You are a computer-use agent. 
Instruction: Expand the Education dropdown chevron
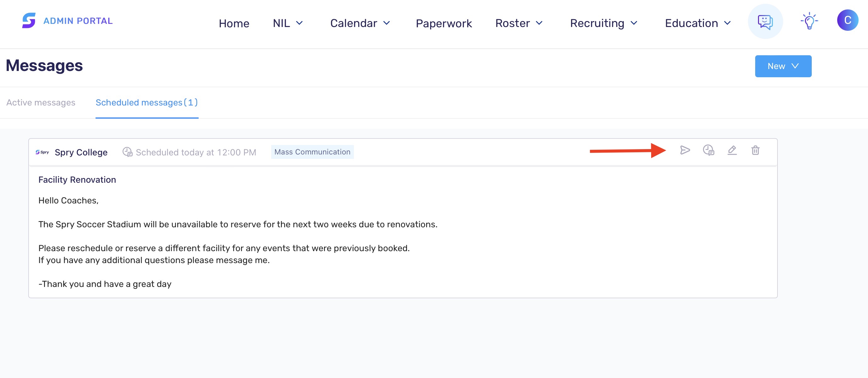(x=727, y=23)
